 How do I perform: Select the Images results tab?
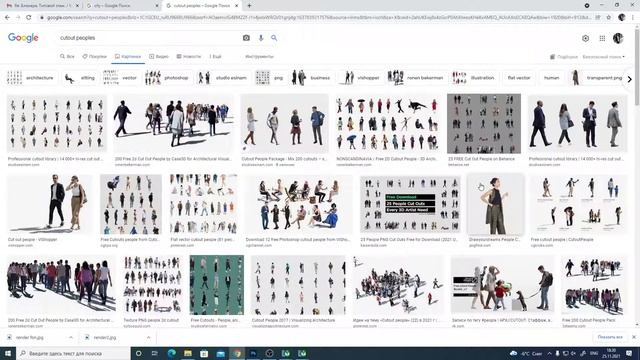click(128, 56)
